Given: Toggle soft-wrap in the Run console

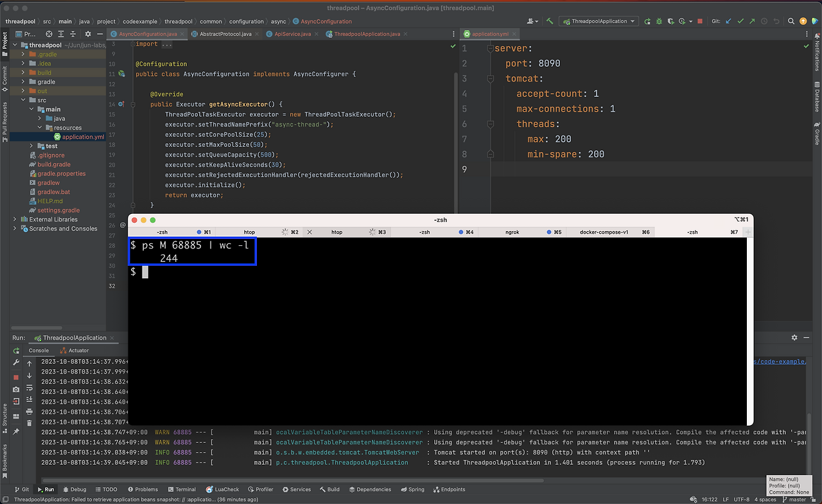Looking at the screenshot, I should pyautogui.click(x=30, y=388).
